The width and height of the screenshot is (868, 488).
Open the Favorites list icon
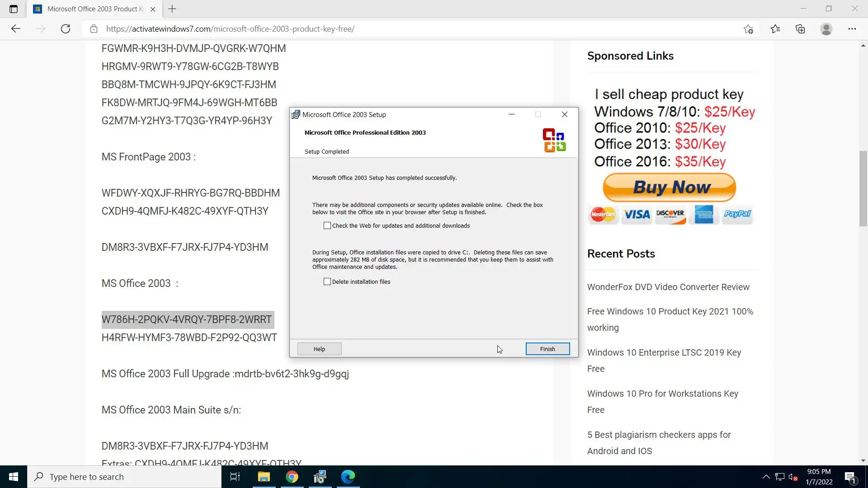(775, 29)
